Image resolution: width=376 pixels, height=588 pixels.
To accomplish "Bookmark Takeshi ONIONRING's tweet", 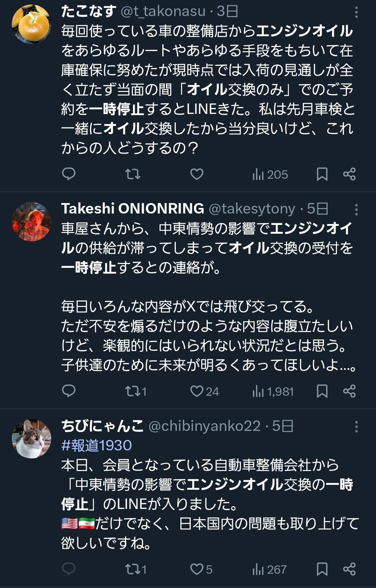I will pos(322,391).
